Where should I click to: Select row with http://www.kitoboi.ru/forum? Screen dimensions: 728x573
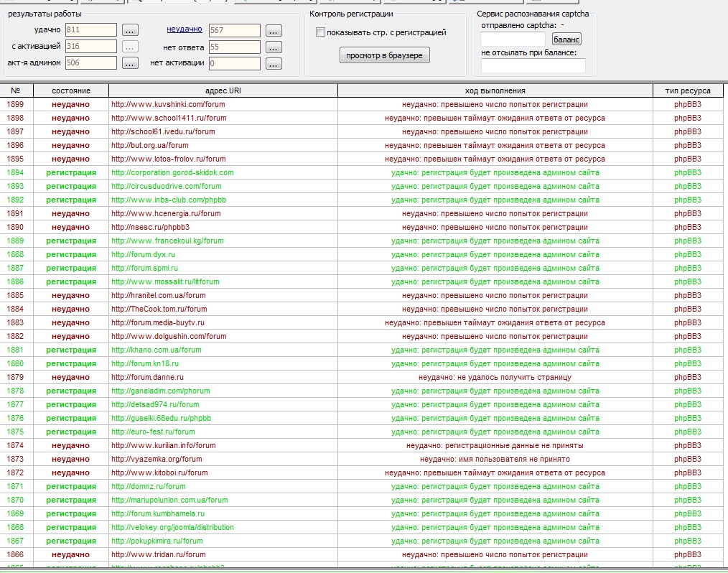point(362,472)
